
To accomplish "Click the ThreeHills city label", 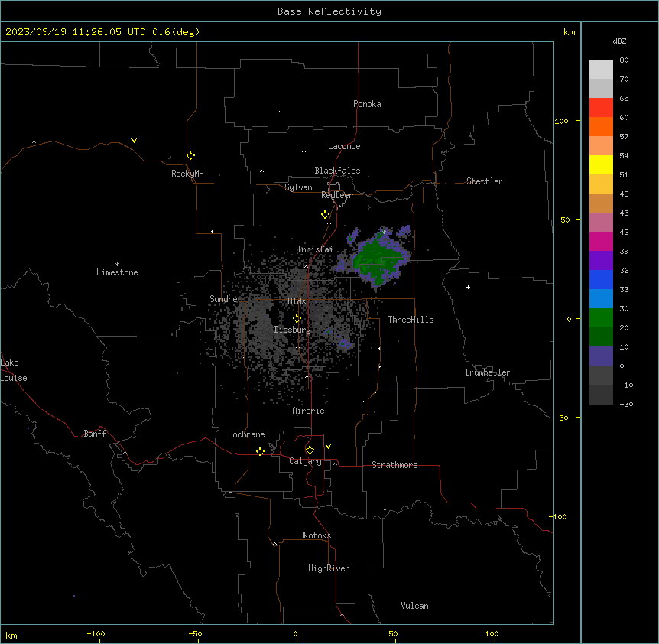I will 411,320.
